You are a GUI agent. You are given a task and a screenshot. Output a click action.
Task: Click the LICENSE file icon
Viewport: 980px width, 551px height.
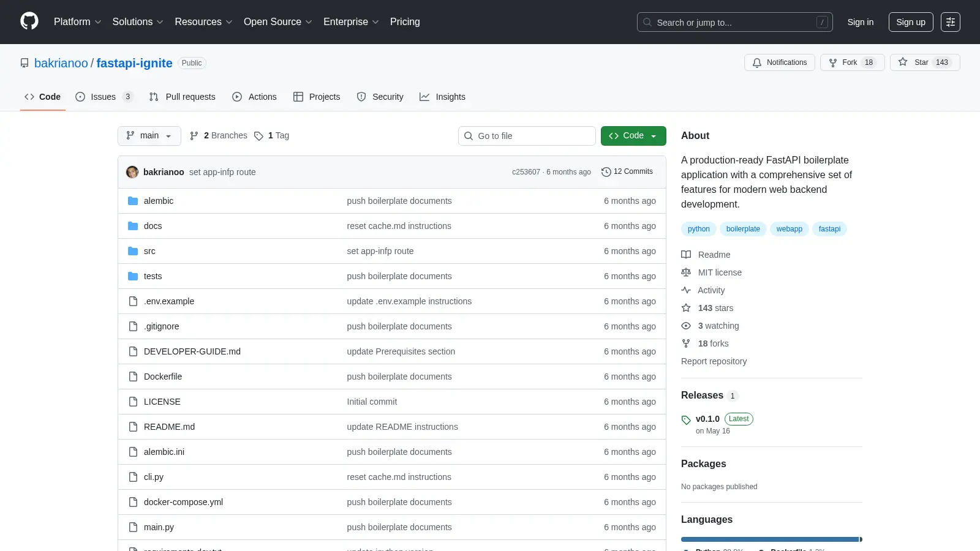[133, 402]
